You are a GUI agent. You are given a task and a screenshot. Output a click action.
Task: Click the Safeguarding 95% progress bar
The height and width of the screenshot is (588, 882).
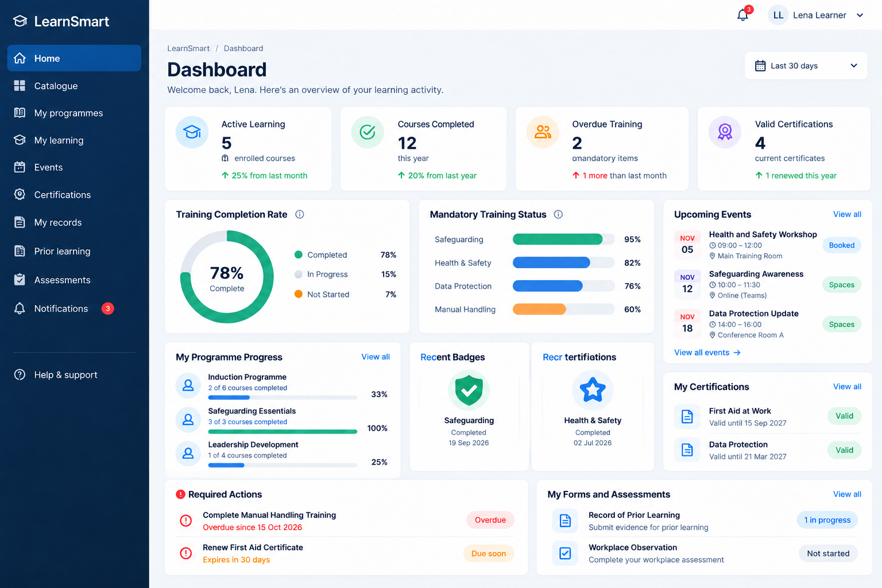tap(564, 239)
